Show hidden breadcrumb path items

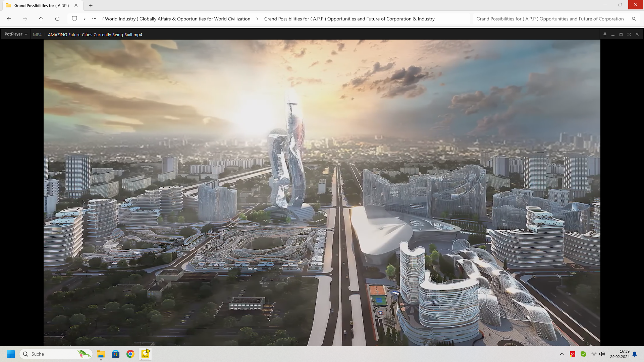(x=94, y=19)
